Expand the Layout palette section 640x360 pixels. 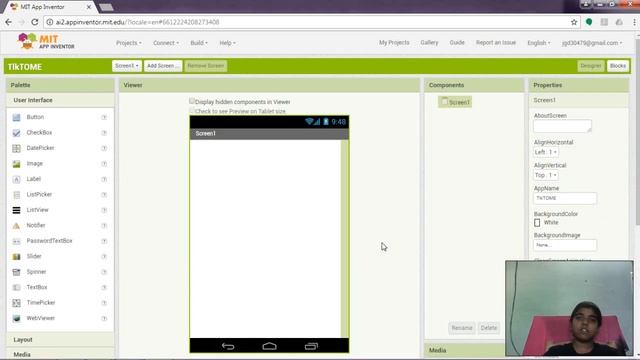(x=60, y=340)
